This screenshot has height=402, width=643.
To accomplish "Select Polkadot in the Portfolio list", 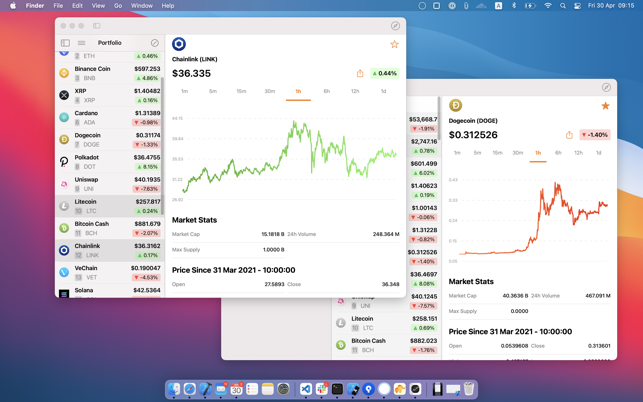I will coord(110,162).
